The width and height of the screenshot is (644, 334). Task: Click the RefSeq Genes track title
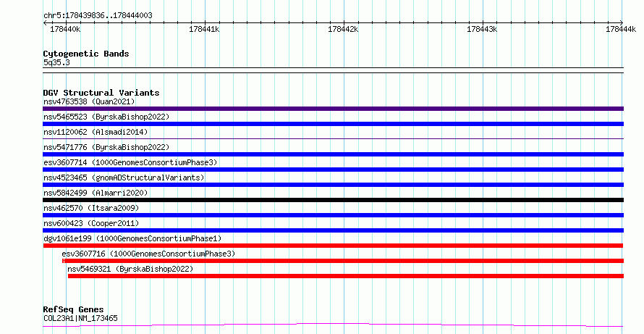click(x=73, y=309)
